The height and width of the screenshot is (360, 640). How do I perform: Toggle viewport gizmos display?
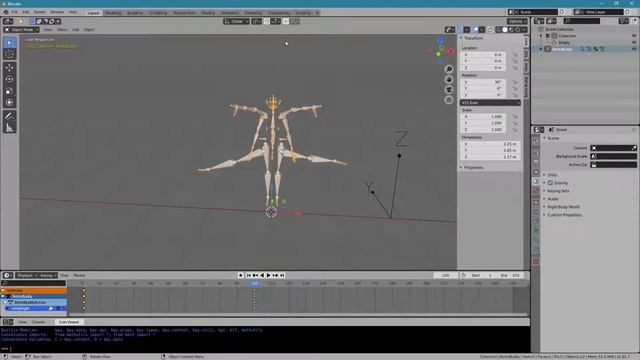point(460,29)
